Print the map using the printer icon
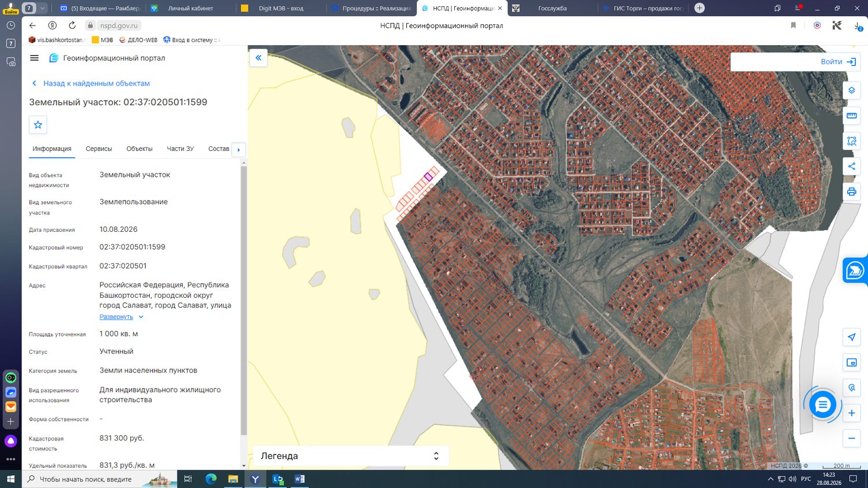Screen dimensions: 868x488 click(x=851, y=192)
